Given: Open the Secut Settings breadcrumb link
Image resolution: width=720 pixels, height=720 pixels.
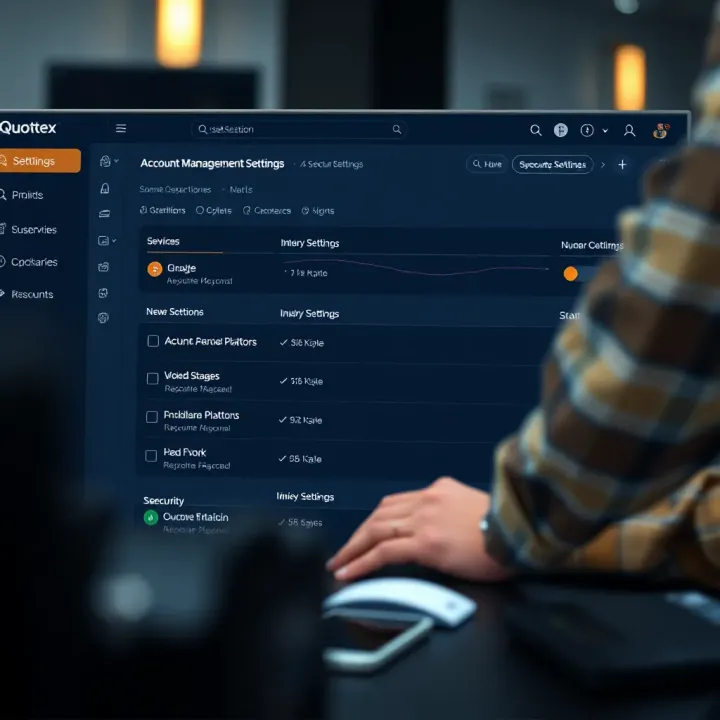Looking at the screenshot, I should [331, 164].
